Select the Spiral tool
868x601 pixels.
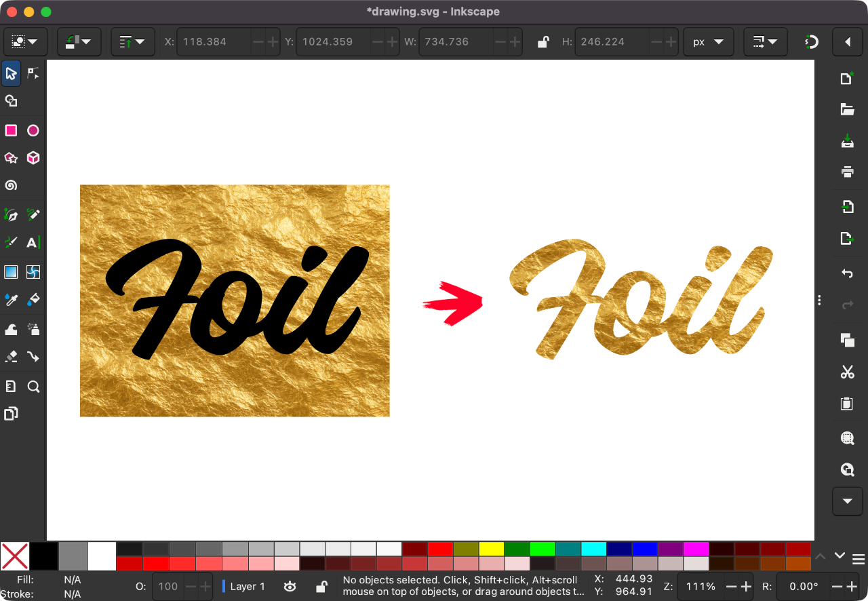coord(11,185)
